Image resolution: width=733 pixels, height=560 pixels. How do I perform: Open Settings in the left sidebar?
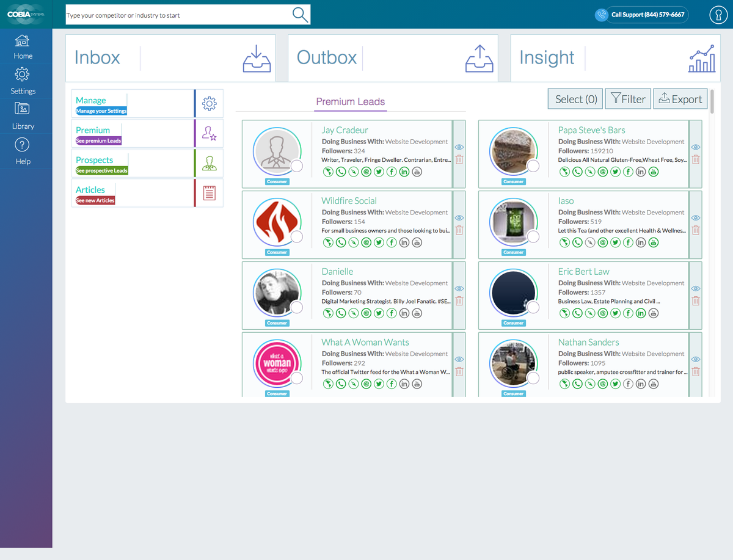pyautogui.click(x=23, y=82)
